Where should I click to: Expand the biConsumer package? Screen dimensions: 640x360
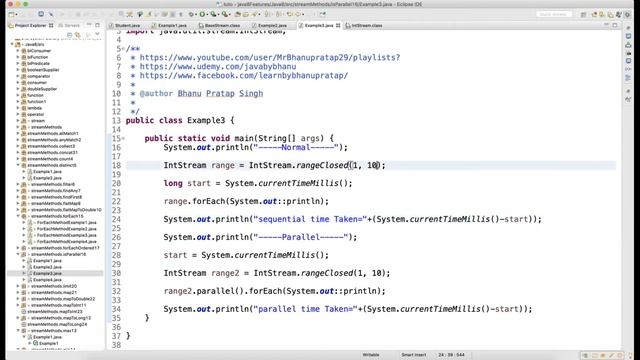coord(18,51)
